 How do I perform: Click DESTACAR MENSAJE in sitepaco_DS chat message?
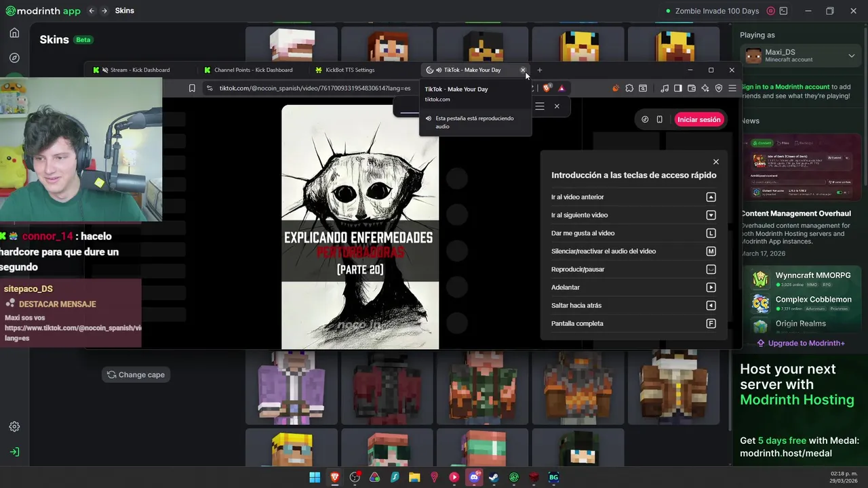pos(57,304)
